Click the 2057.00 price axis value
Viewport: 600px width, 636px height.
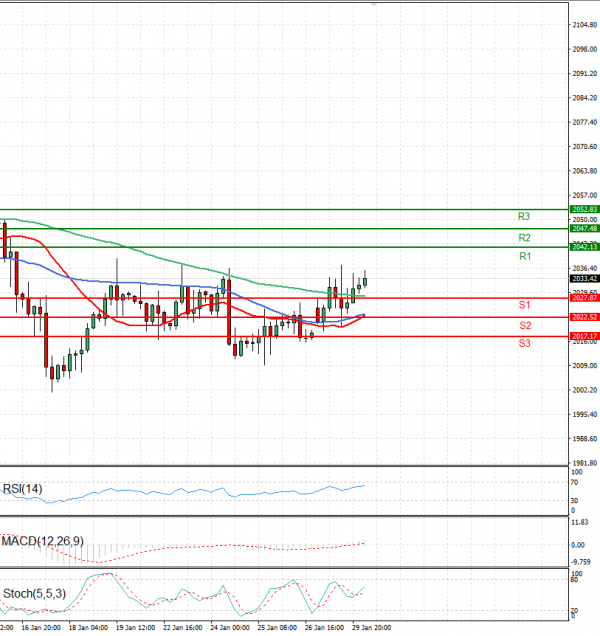click(585, 196)
